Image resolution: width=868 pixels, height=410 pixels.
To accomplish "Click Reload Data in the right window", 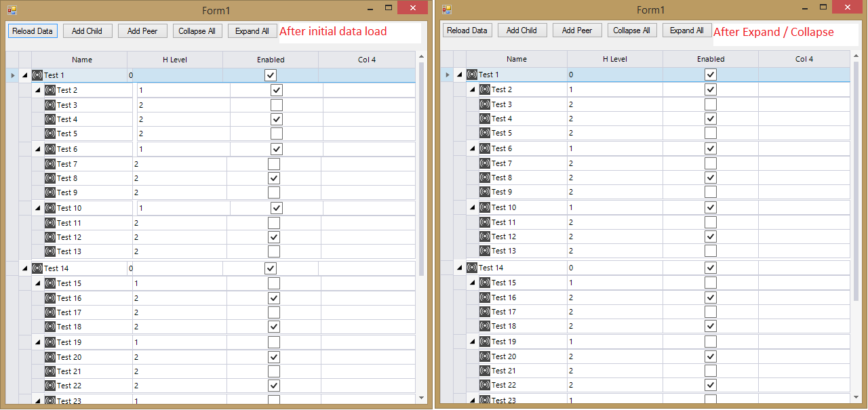I will click(x=467, y=30).
